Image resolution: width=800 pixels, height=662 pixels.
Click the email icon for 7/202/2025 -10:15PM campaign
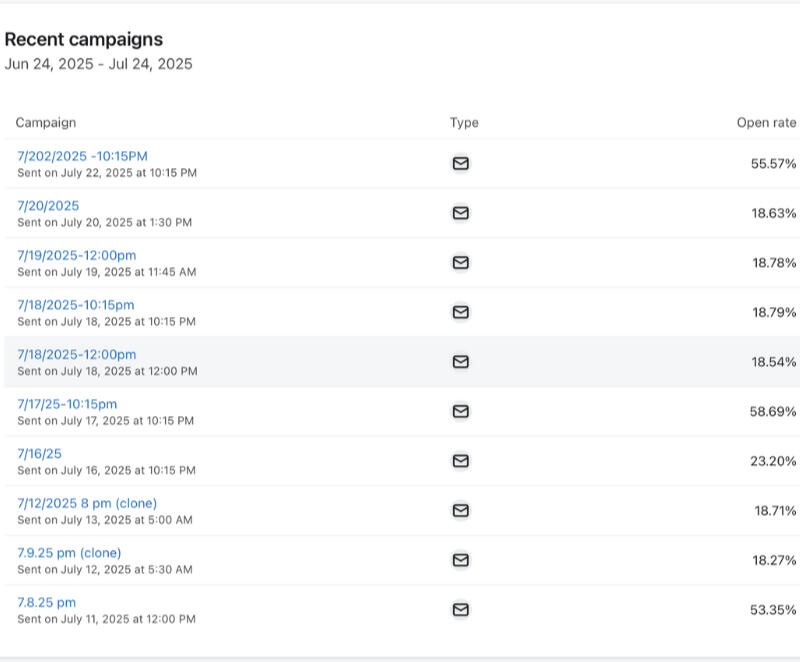[x=461, y=164]
